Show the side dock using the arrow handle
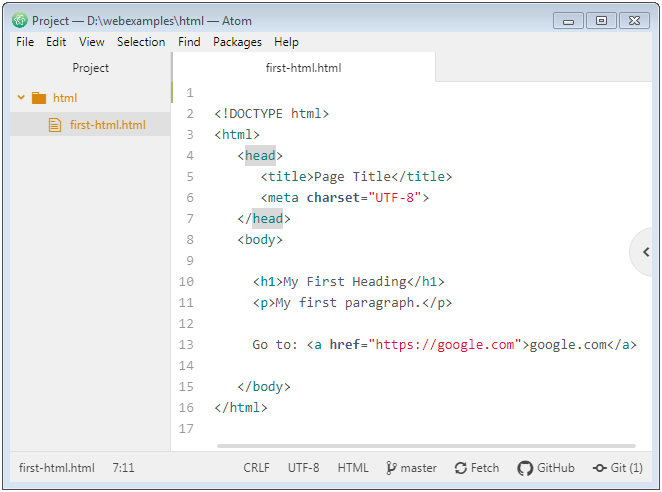Image resolution: width=662 pixels, height=492 pixels. [x=646, y=252]
